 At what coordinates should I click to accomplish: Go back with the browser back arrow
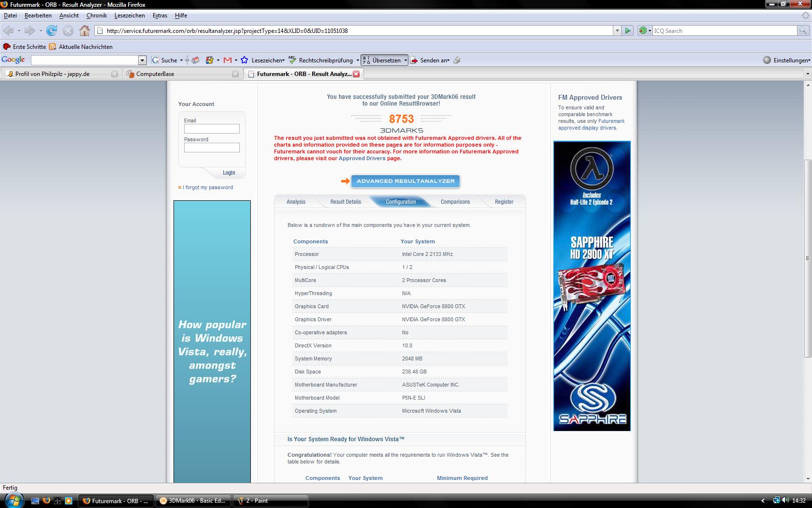tap(8, 30)
